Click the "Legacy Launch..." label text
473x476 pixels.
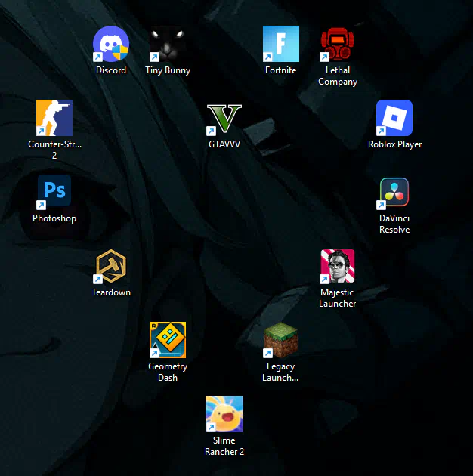click(280, 372)
